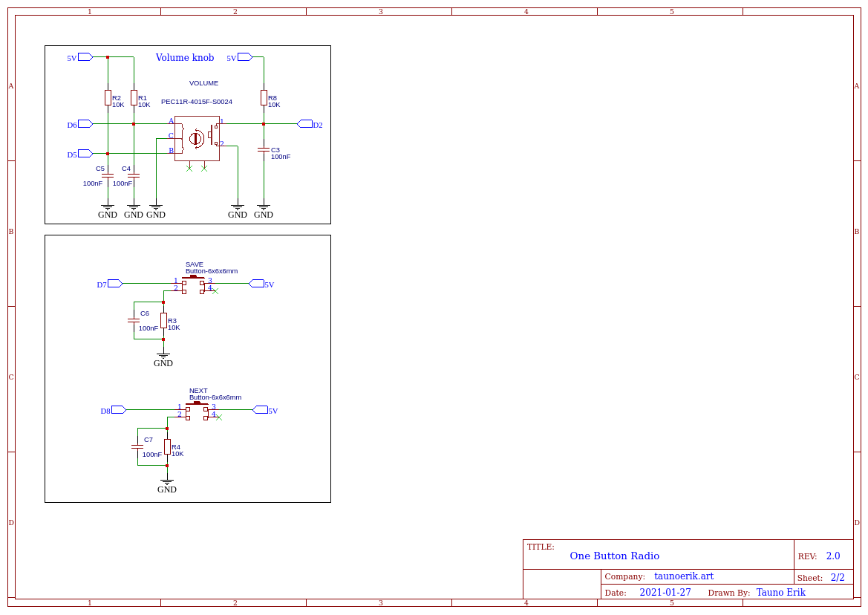Screen dimensions: 868x615
Task: Select the R8 10K resistor
Action: click(x=264, y=97)
